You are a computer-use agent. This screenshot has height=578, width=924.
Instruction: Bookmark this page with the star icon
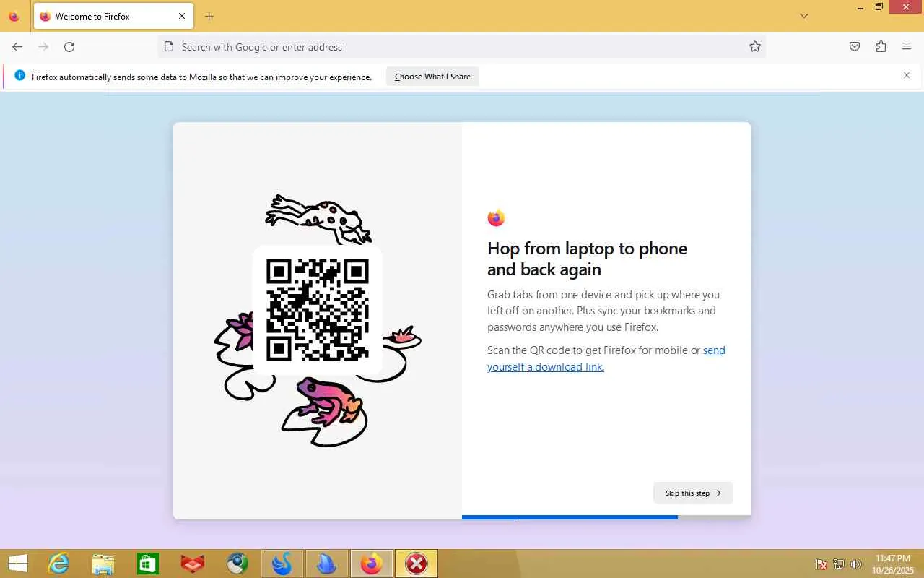[x=755, y=47]
